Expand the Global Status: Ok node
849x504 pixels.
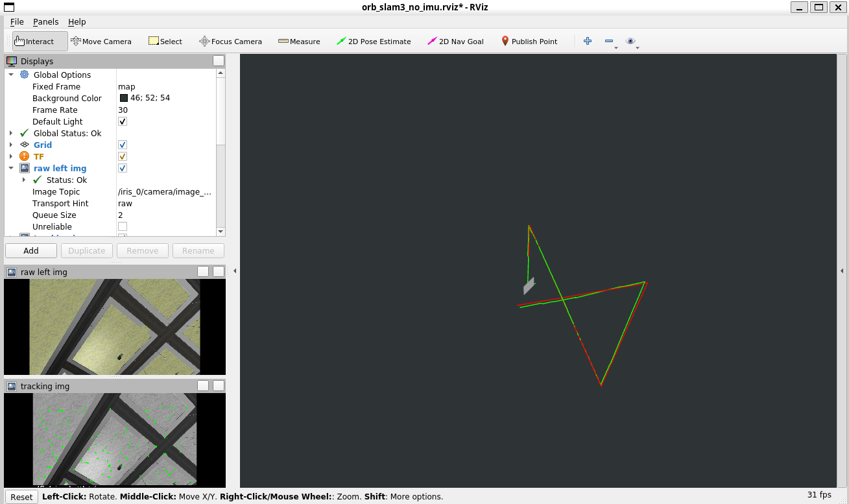pos(11,133)
